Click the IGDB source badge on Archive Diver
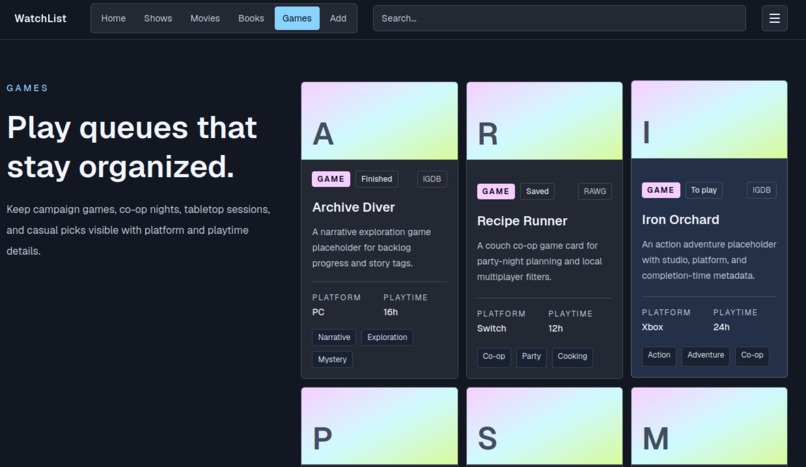806x467 pixels. tap(432, 179)
